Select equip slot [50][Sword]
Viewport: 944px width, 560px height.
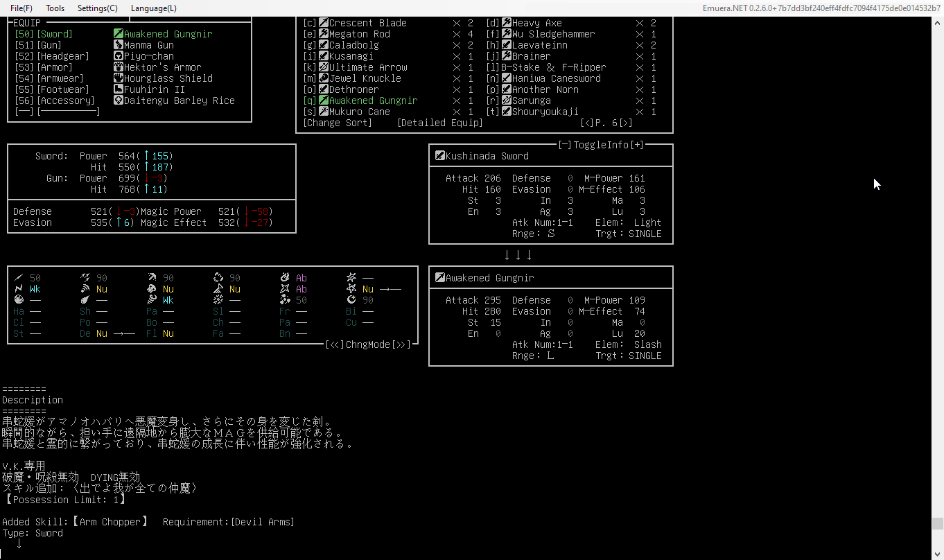pos(43,34)
